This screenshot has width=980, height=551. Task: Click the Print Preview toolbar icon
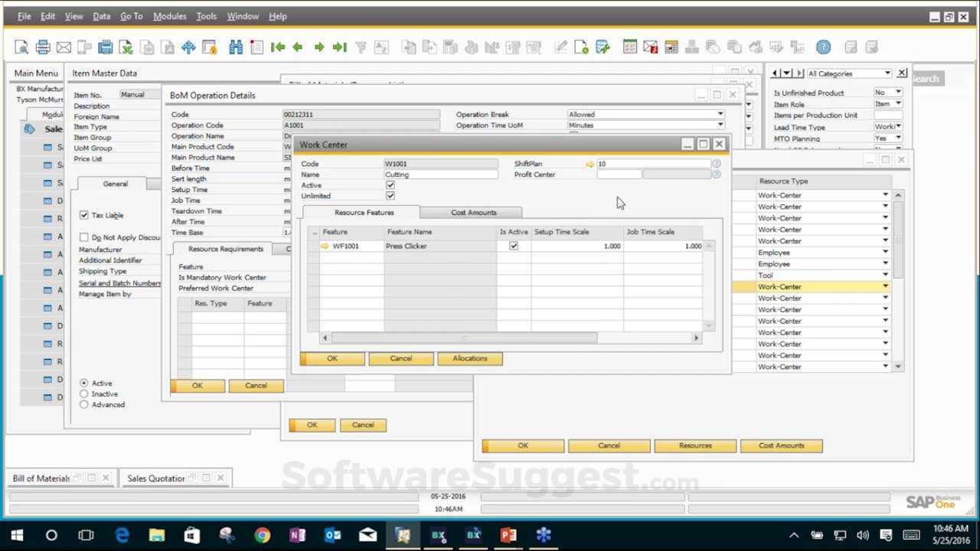click(x=21, y=47)
